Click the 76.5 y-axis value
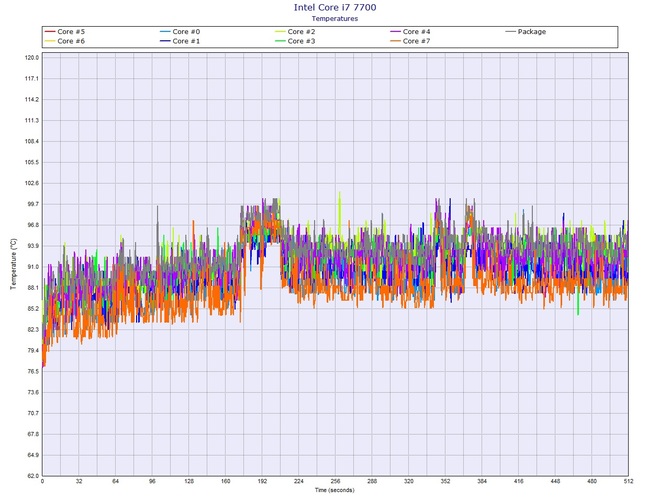The width and height of the screenshot is (670, 502). point(32,372)
